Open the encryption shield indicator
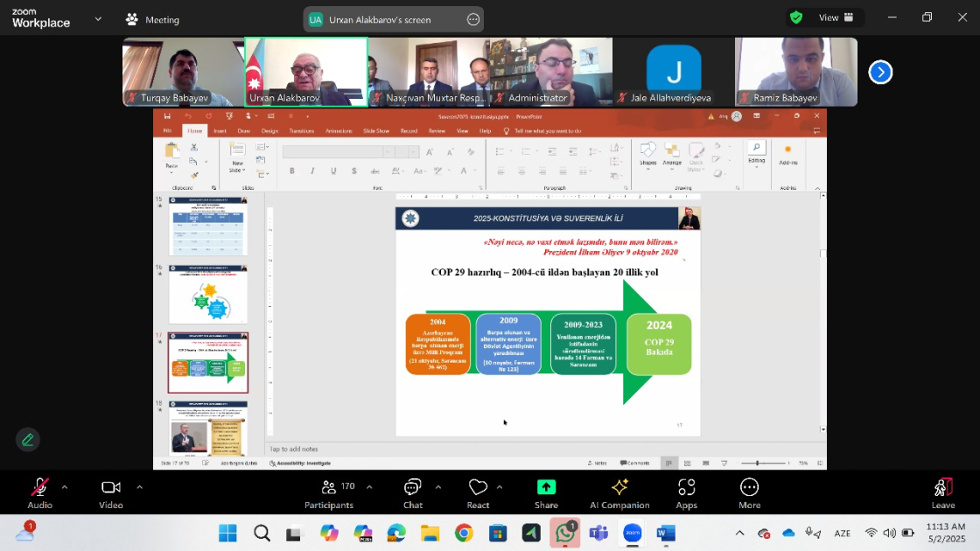 pos(796,17)
